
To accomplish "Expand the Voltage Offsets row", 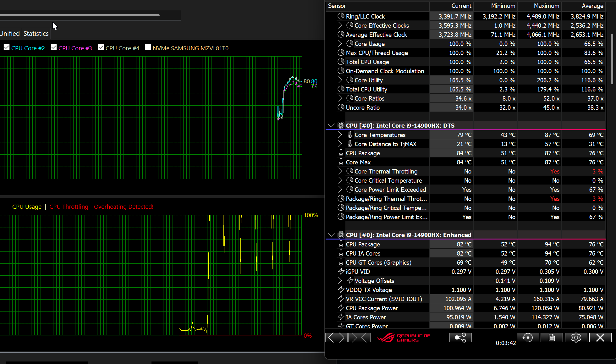I will point(340,280).
